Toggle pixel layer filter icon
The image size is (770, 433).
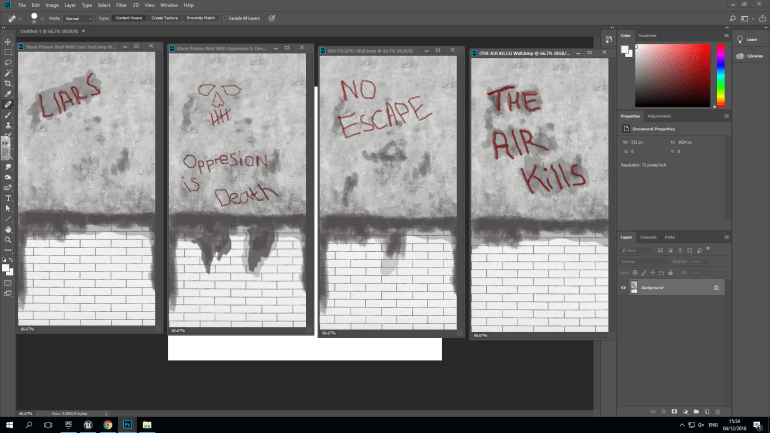[660, 250]
